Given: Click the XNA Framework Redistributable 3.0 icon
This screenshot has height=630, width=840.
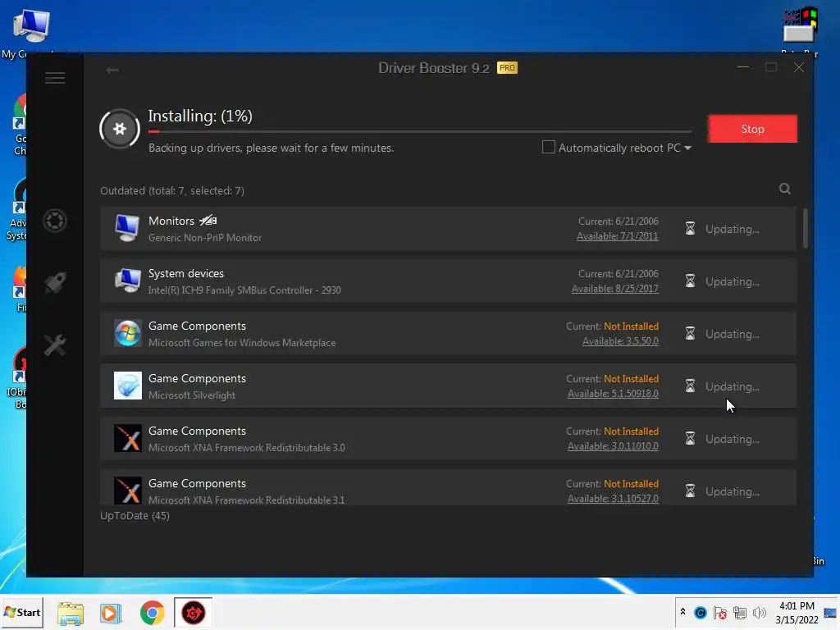Looking at the screenshot, I should tap(127, 438).
